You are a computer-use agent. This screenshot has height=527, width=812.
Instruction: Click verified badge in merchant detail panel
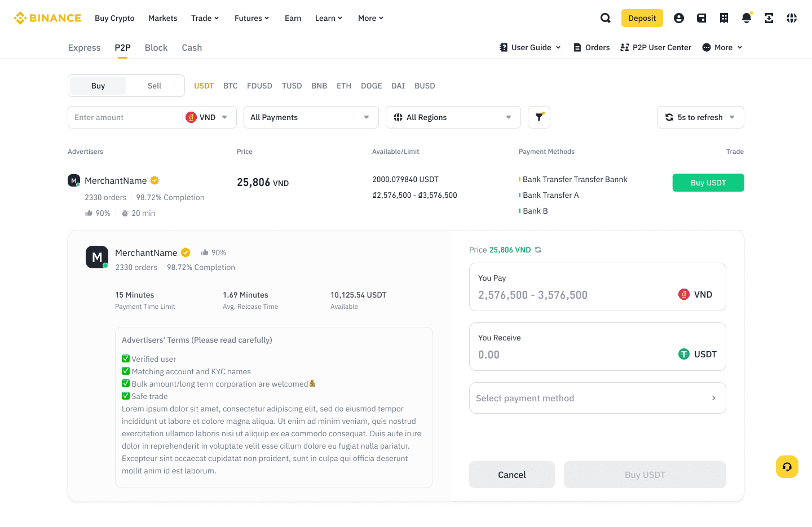tap(186, 253)
